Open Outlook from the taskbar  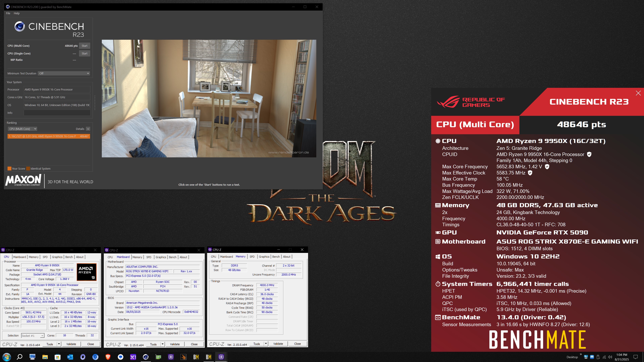70,357
